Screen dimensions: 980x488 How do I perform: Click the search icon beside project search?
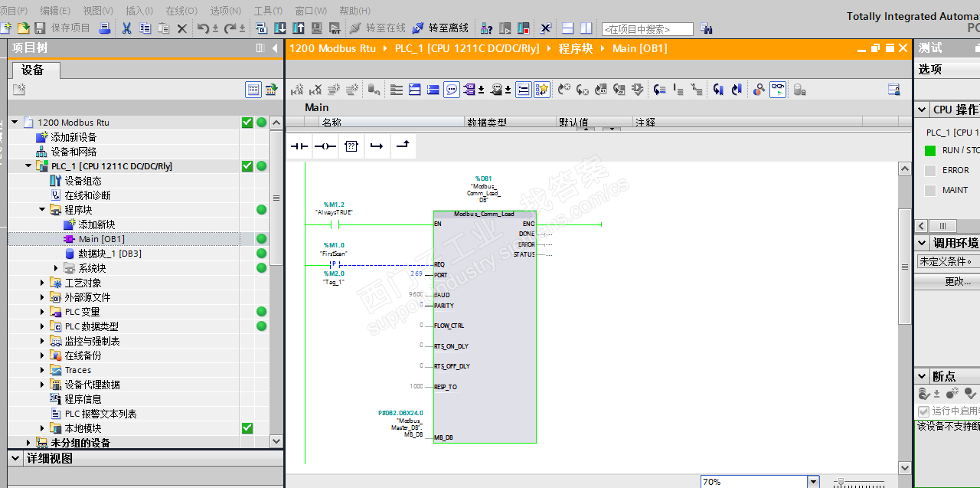[x=706, y=28]
